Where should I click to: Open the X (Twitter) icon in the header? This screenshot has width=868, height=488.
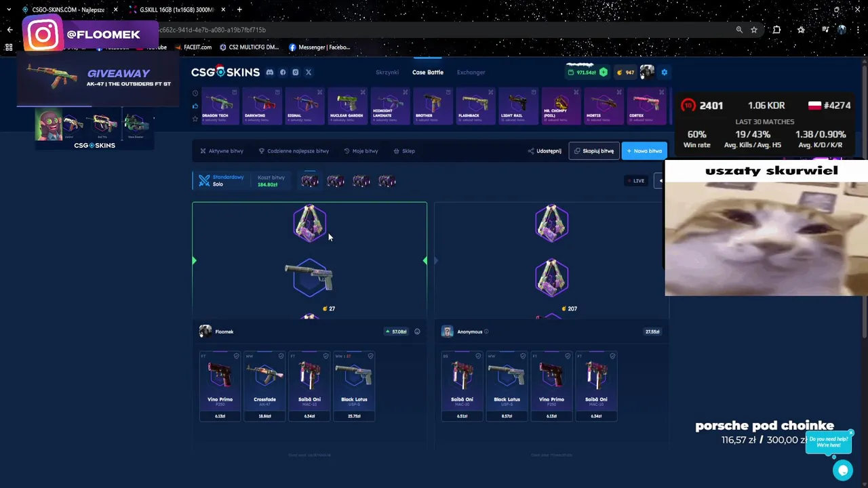(309, 73)
